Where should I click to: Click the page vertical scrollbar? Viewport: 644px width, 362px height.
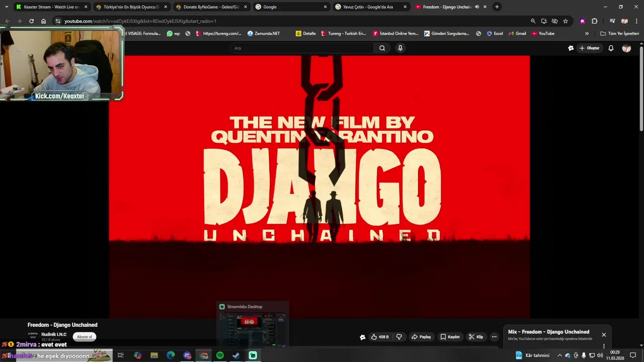(641, 88)
